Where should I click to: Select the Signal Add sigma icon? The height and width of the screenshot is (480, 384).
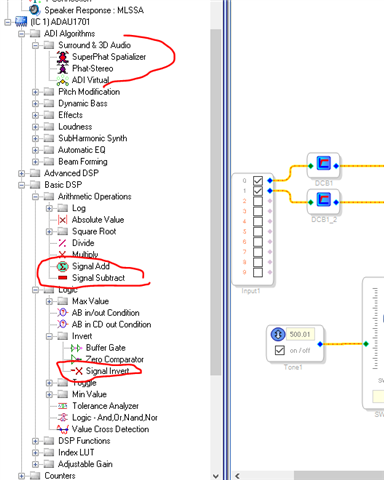point(62,266)
